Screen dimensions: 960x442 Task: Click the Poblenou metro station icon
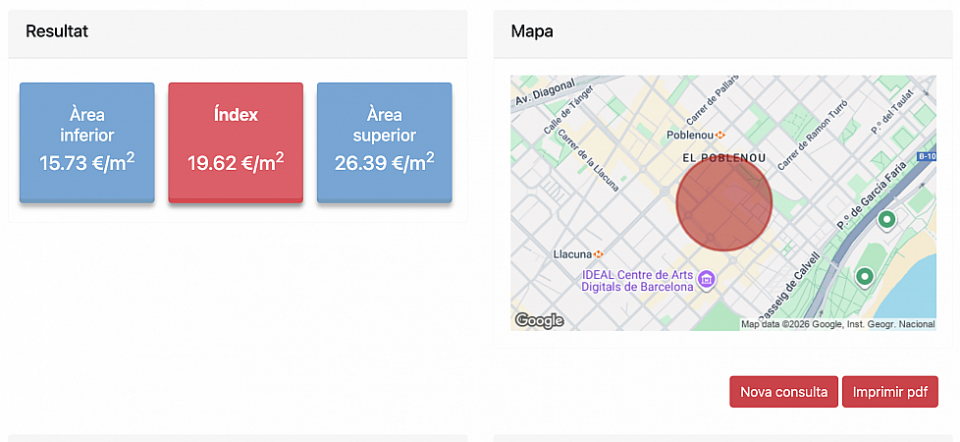720,134
